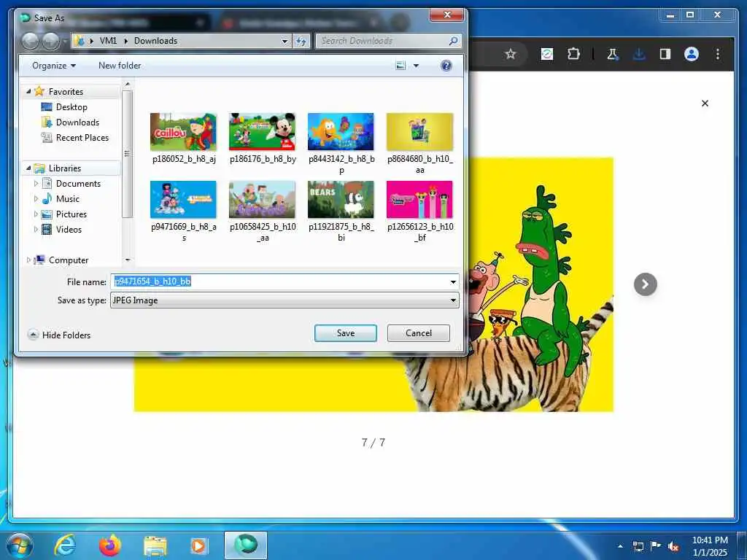Select Recent Places in Favorites

point(82,138)
